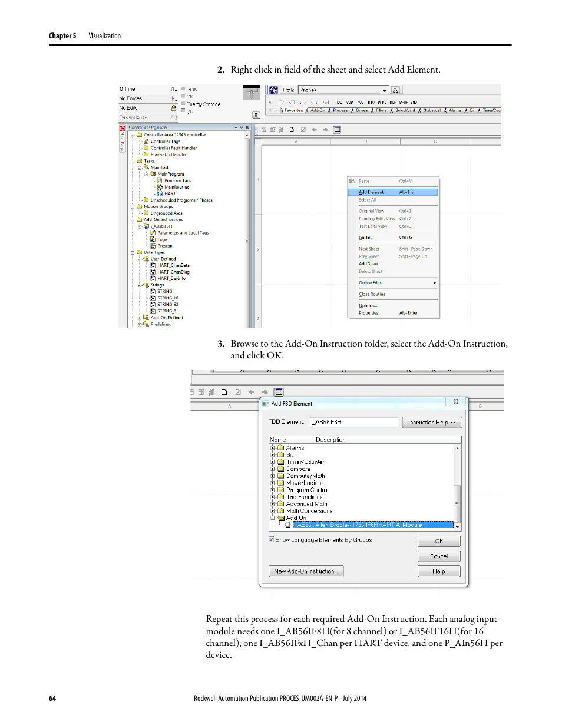Click the BAND instruction toolbar item
This screenshot has width=562, height=728.
click(x=382, y=103)
